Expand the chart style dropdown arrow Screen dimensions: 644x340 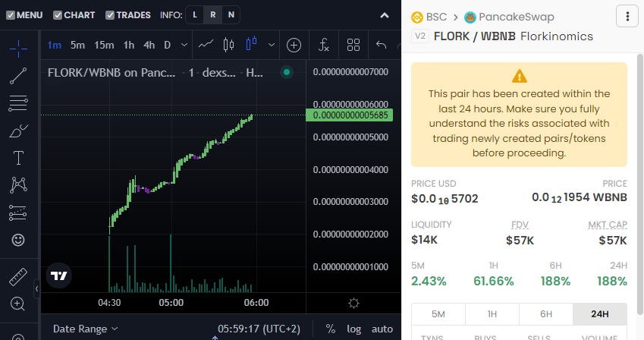272,45
